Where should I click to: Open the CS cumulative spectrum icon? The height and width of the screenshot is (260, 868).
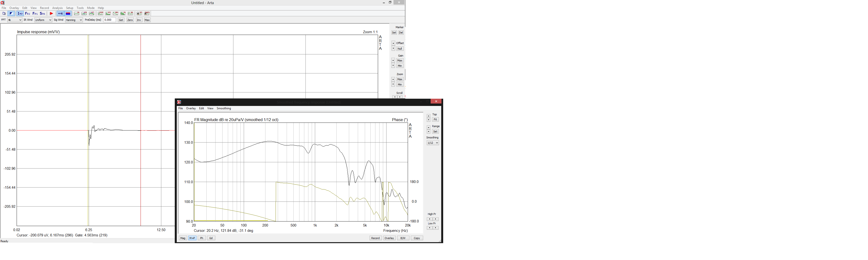click(x=123, y=13)
